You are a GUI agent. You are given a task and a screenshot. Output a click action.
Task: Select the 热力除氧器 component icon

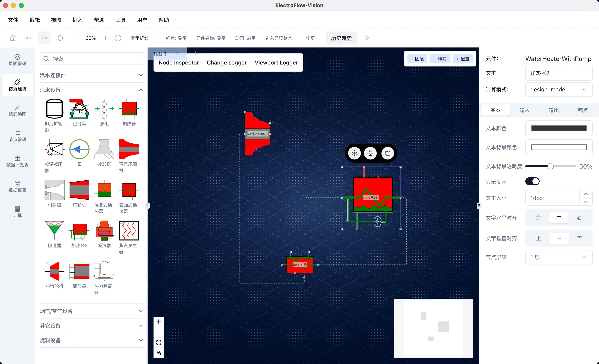(x=104, y=271)
